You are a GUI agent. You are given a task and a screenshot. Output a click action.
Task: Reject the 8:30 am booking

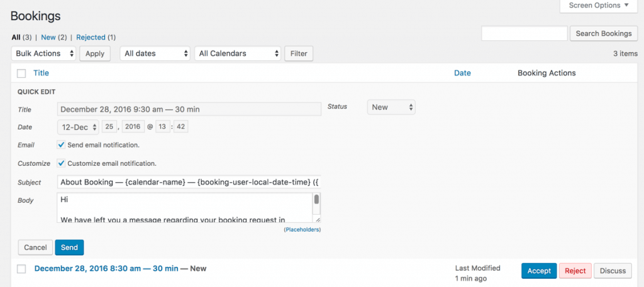coord(575,271)
